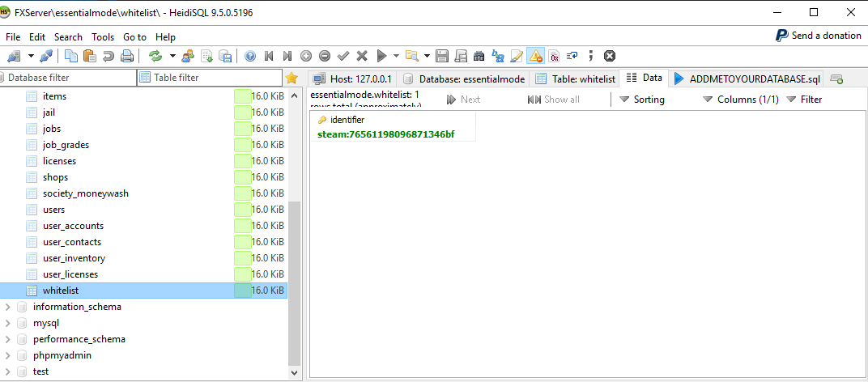
Task: Select the users table in tree
Action: click(x=53, y=210)
